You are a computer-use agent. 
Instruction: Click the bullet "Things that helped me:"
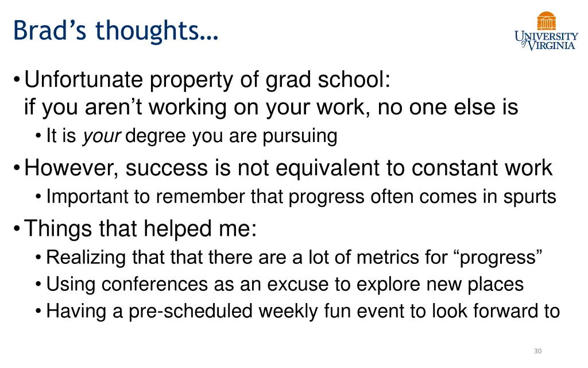click(x=140, y=228)
